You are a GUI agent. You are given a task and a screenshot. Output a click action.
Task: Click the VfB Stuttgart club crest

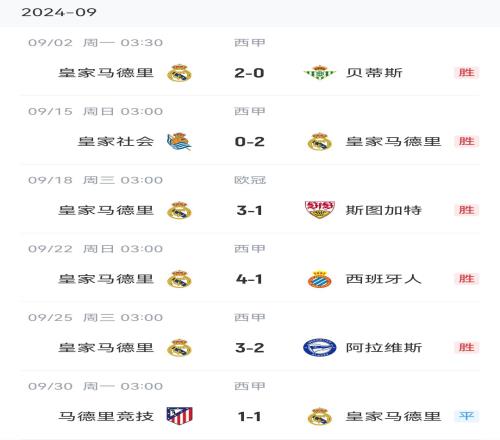(320, 210)
